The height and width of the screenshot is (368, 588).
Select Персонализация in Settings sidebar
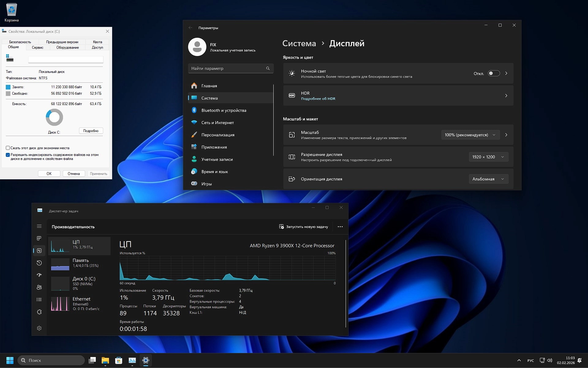(x=218, y=135)
